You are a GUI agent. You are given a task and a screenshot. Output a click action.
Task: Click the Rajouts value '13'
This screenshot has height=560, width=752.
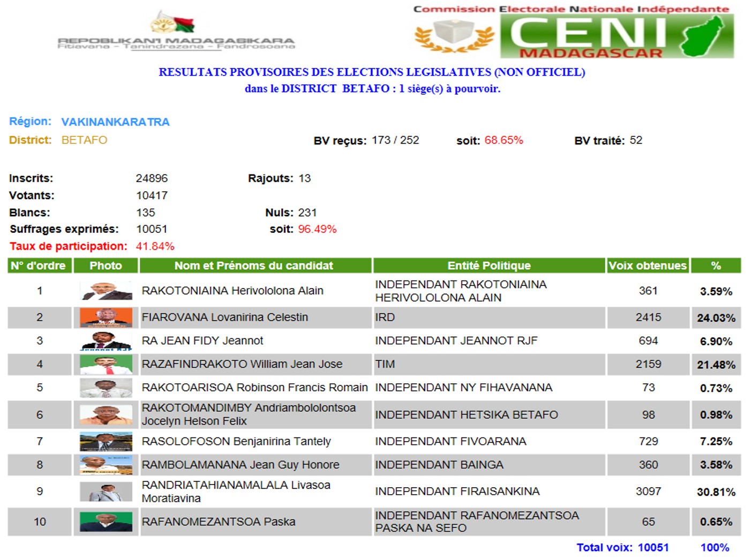304,178
